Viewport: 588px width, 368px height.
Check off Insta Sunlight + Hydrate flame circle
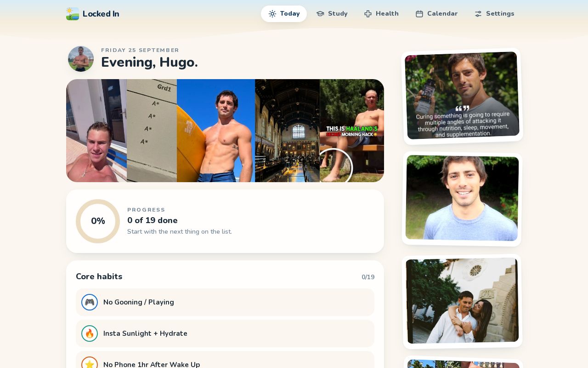coord(90,333)
